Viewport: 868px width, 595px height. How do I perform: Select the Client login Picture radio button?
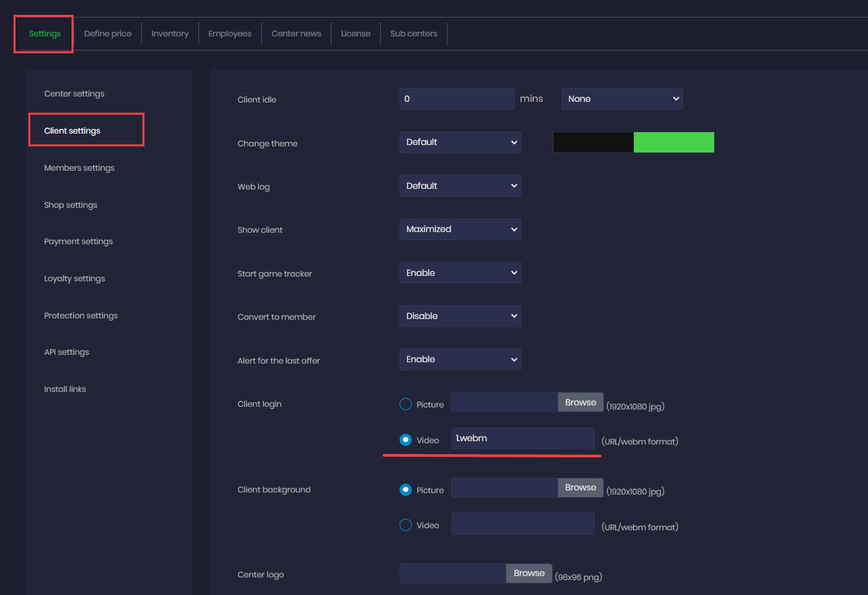click(406, 404)
